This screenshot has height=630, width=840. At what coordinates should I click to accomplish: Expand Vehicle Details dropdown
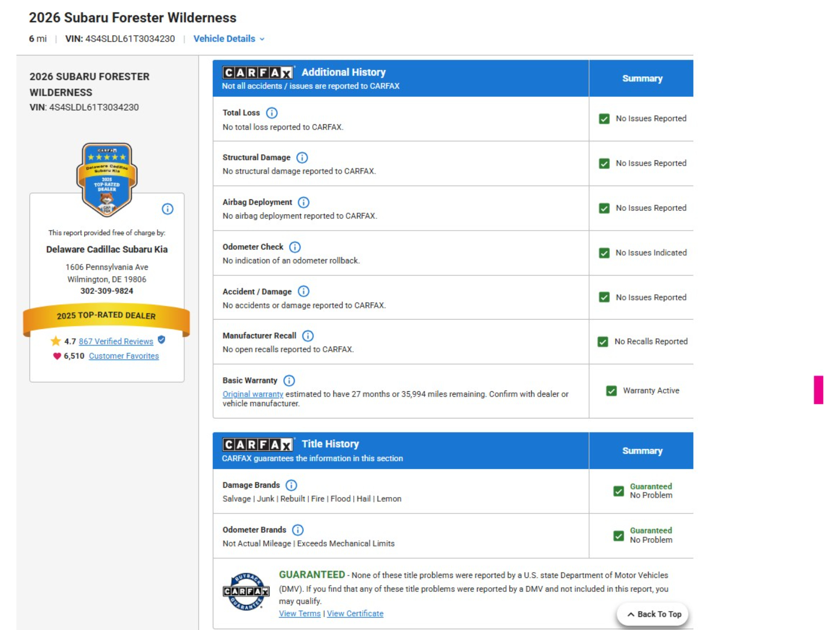pos(229,39)
